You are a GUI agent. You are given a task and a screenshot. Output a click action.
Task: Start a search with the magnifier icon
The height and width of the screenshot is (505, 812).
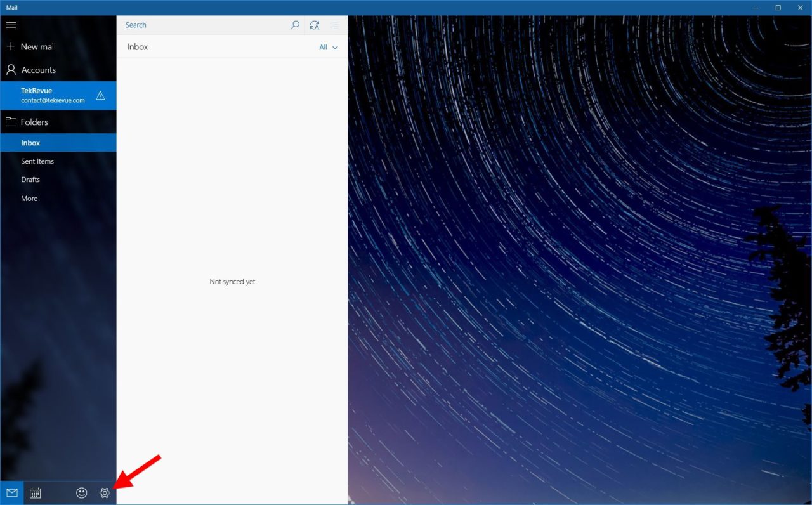(x=294, y=25)
